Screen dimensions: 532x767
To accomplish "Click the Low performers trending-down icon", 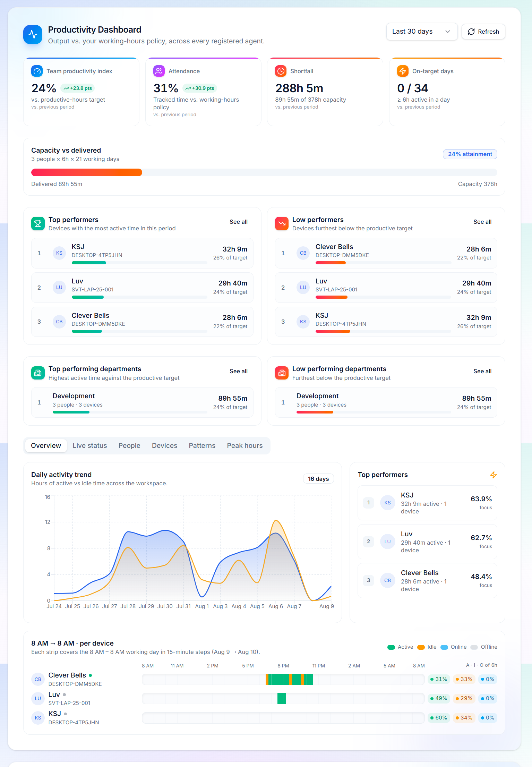I will (282, 224).
